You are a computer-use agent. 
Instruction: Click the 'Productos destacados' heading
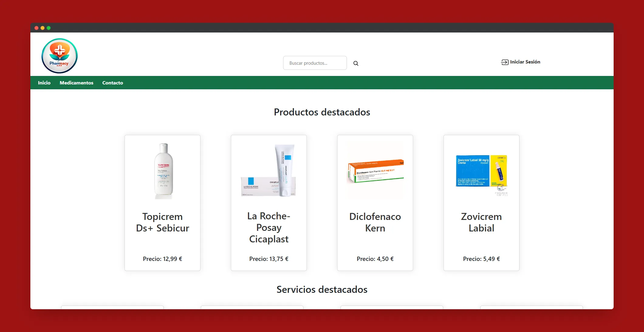pos(322,112)
